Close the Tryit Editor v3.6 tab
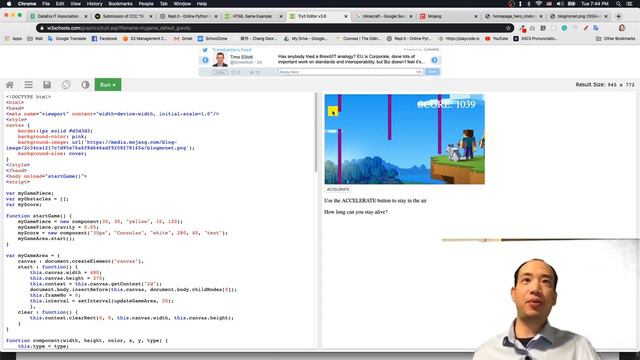This screenshot has height=360, width=640. pyautogui.click(x=346, y=16)
